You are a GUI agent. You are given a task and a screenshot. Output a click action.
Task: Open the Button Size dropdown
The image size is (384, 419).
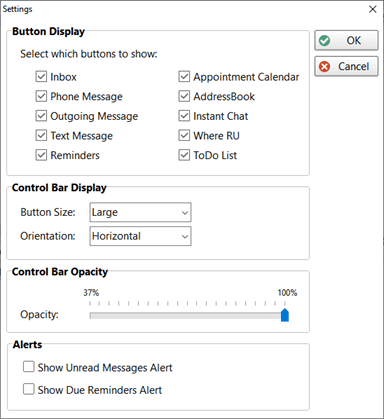tap(140, 212)
